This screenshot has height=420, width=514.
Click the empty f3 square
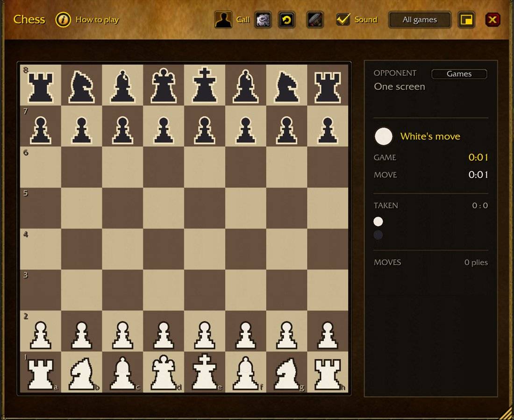[x=245, y=290]
